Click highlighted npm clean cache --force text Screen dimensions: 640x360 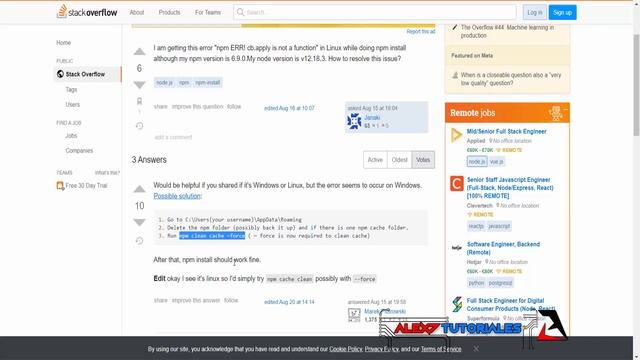tap(212, 236)
